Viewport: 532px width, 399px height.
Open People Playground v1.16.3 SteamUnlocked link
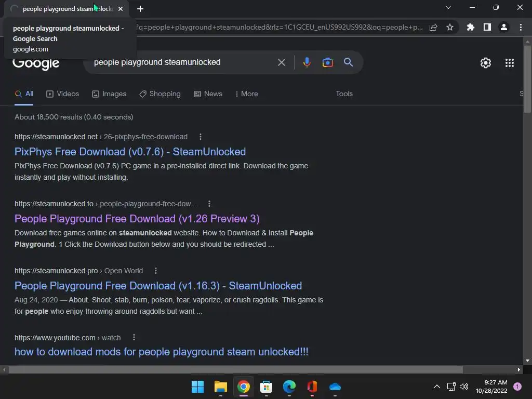pos(158,286)
